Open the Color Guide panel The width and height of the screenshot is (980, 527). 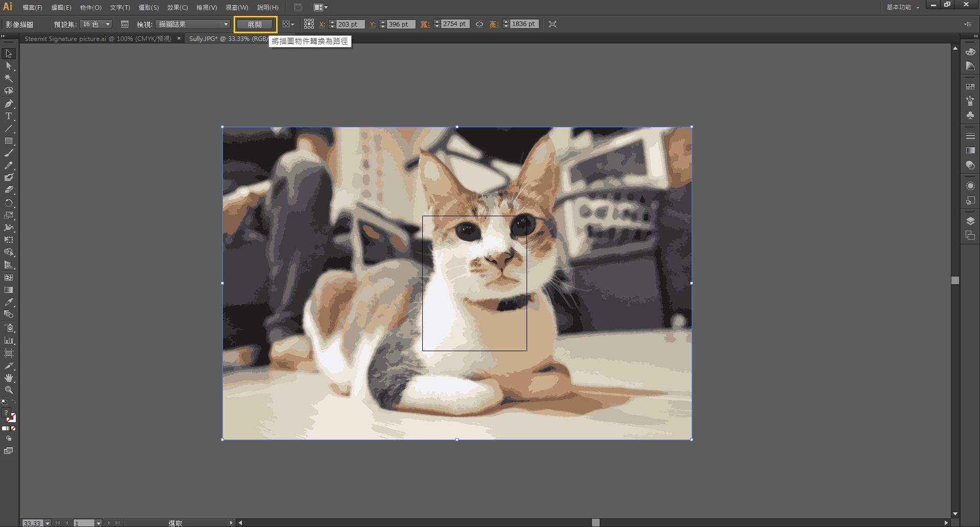point(970,66)
